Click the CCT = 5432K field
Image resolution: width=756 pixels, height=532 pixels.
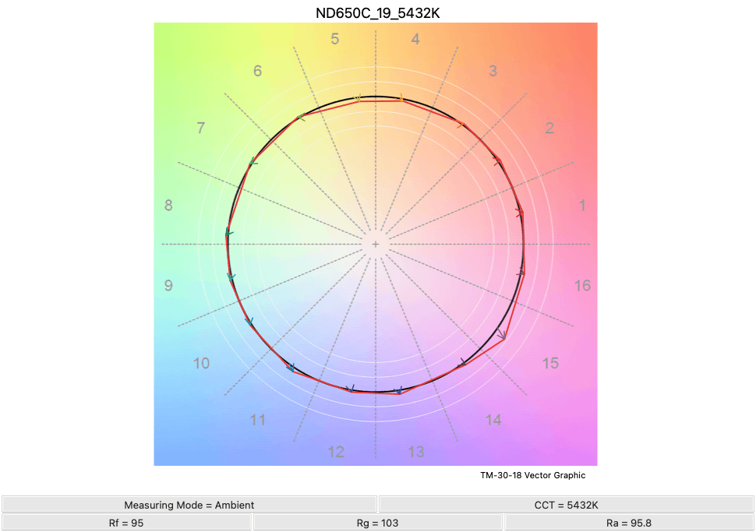click(566, 505)
